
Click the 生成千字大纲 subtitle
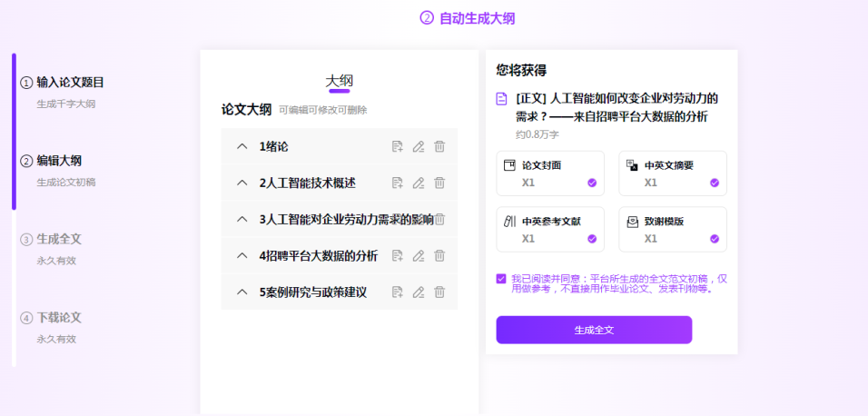click(66, 104)
